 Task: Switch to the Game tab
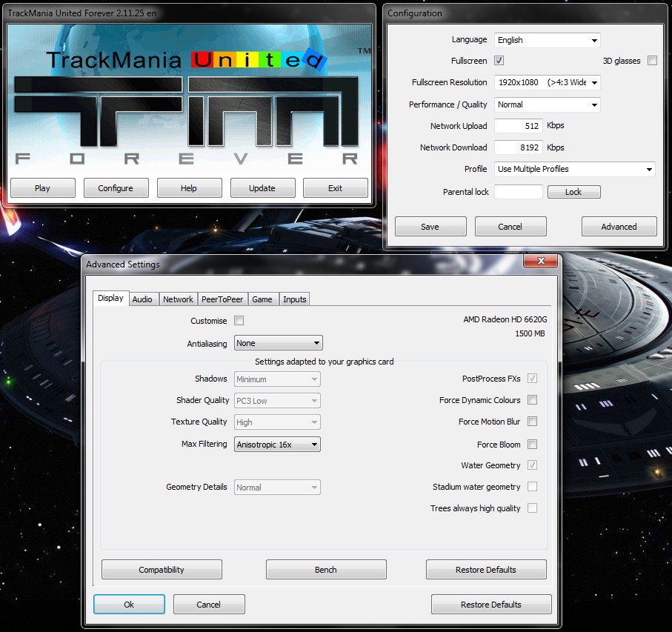[262, 299]
